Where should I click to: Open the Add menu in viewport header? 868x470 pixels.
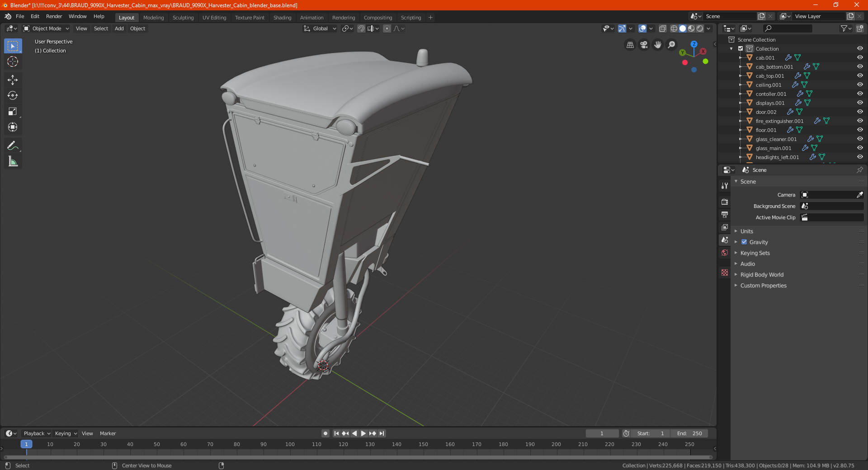119,28
